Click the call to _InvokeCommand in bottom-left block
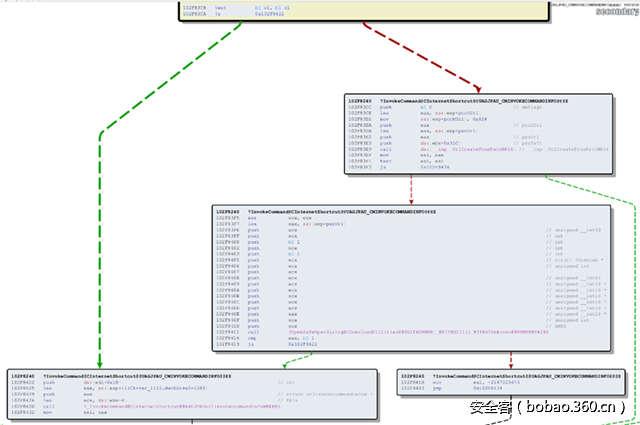This screenshot has height=425, width=640. 146,407
